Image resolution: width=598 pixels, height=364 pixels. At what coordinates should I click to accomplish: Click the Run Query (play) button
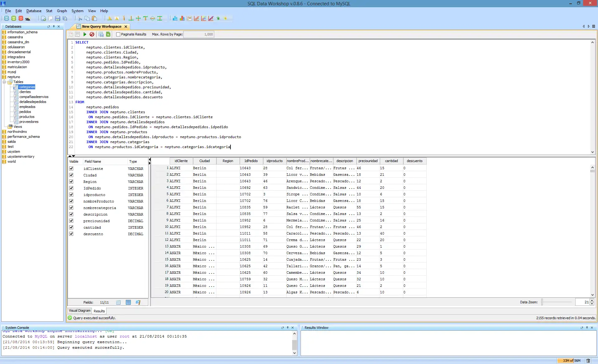pyautogui.click(x=85, y=34)
